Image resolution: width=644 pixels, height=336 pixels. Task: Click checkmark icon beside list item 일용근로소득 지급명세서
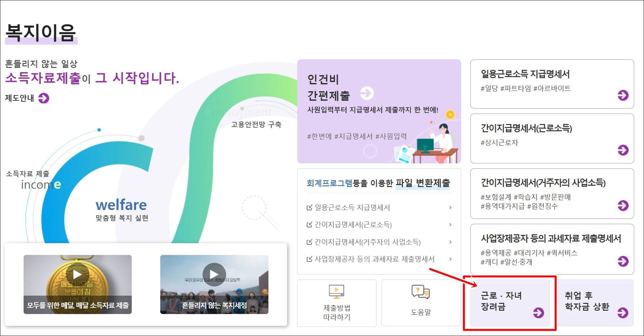tap(309, 207)
